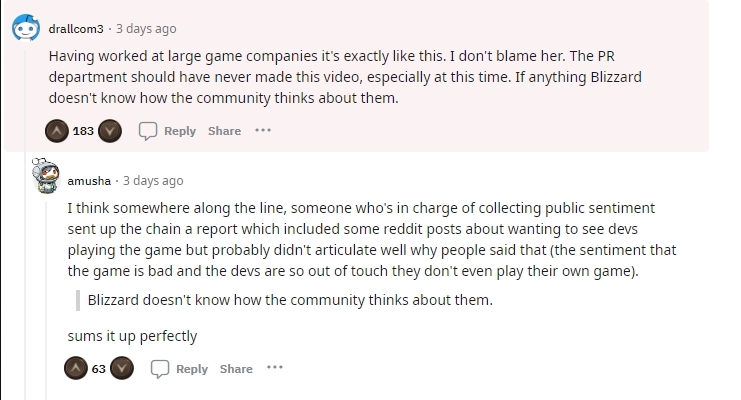This screenshot has height=400, width=741.
Task: Click the 183 vote score
Action: pos(83,131)
